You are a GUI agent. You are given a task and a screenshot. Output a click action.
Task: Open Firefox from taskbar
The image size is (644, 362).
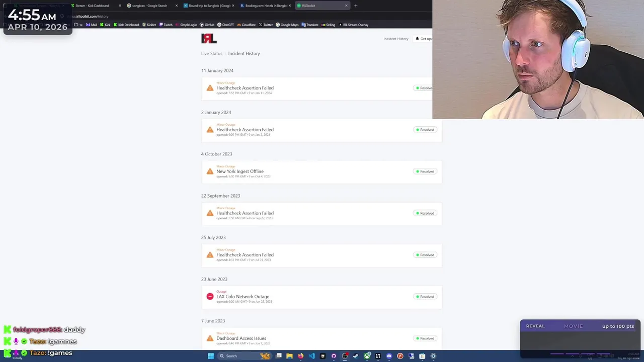pos(300,356)
